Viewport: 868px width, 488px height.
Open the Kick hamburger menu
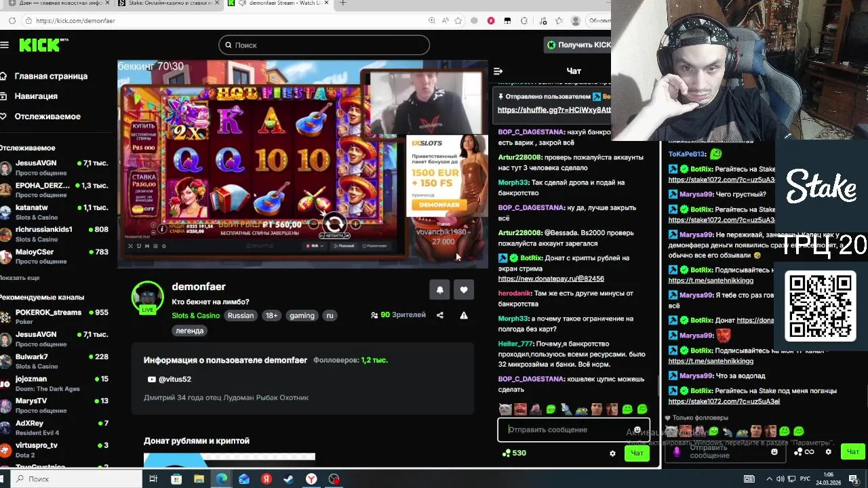5,45
